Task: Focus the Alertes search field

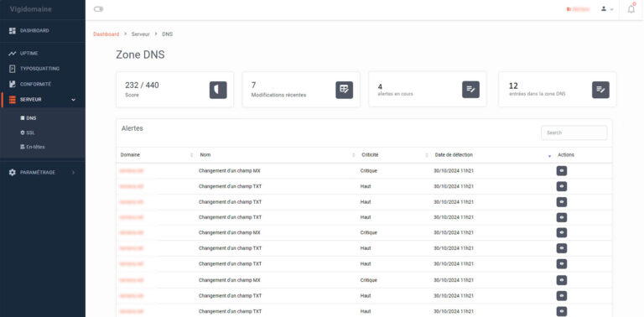Action: [574, 133]
